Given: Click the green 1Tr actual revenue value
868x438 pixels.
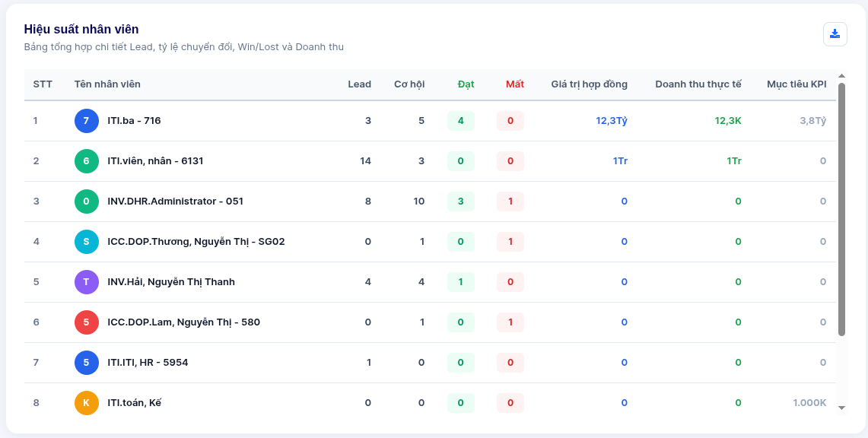Looking at the screenshot, I should (x=734, y=161).
